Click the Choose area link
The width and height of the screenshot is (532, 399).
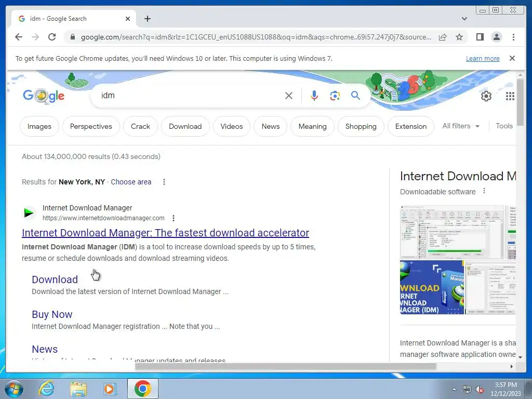click(131, 182)
